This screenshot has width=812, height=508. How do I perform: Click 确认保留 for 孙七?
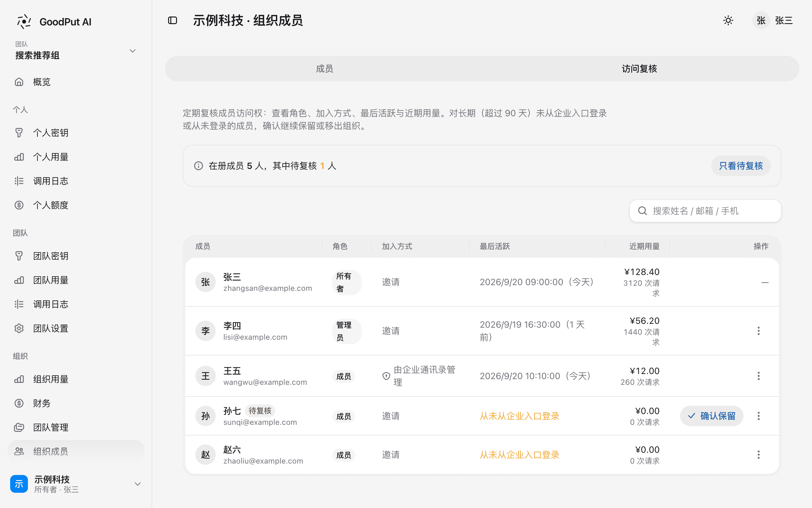pos(712,416)
